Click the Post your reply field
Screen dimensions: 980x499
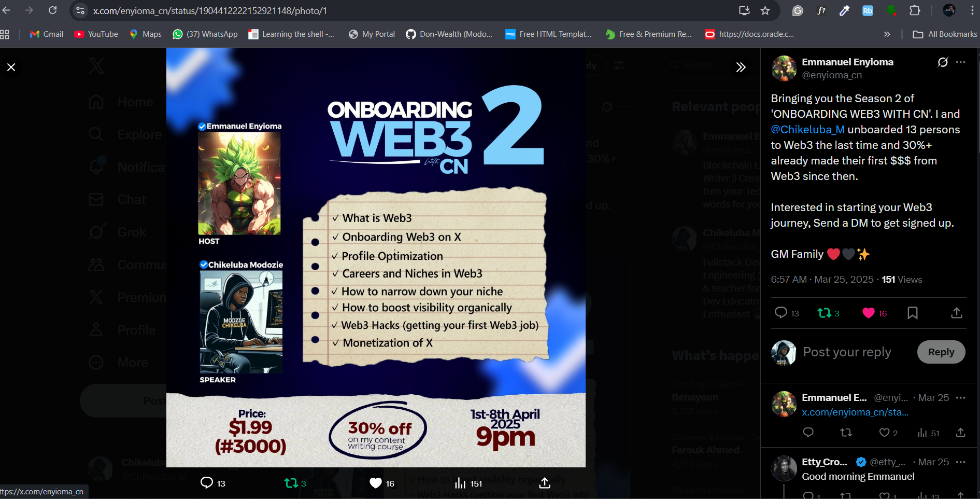(847, 352)
